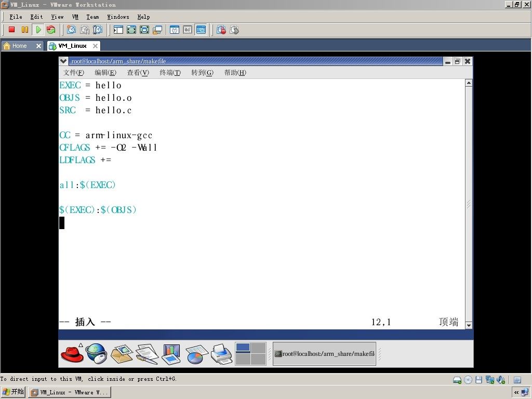
Task: Click the CD-ROM device status icon
Action: (x=468, y=380)
